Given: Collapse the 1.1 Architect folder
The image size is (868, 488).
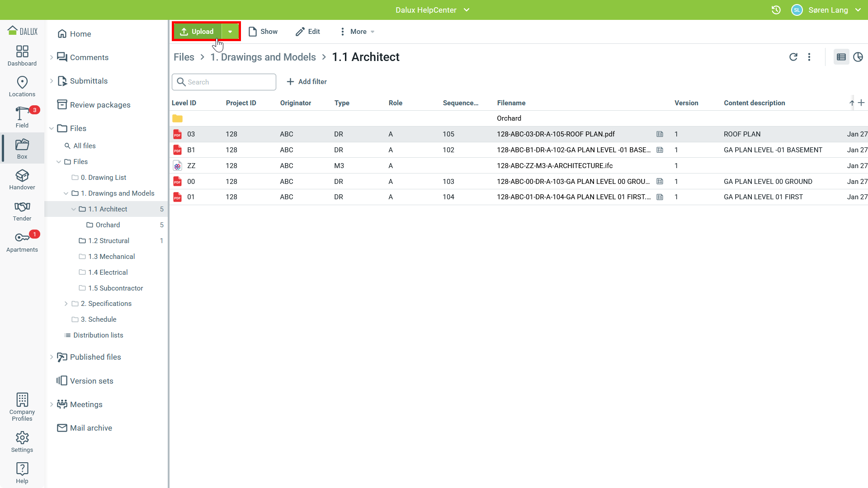Looking at the screenshot, I should [74, 209].
